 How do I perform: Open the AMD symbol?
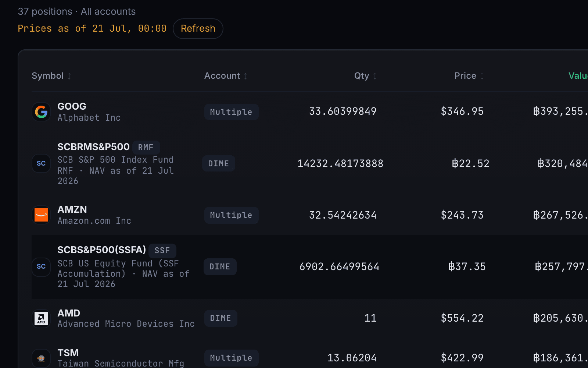(69, 313)
